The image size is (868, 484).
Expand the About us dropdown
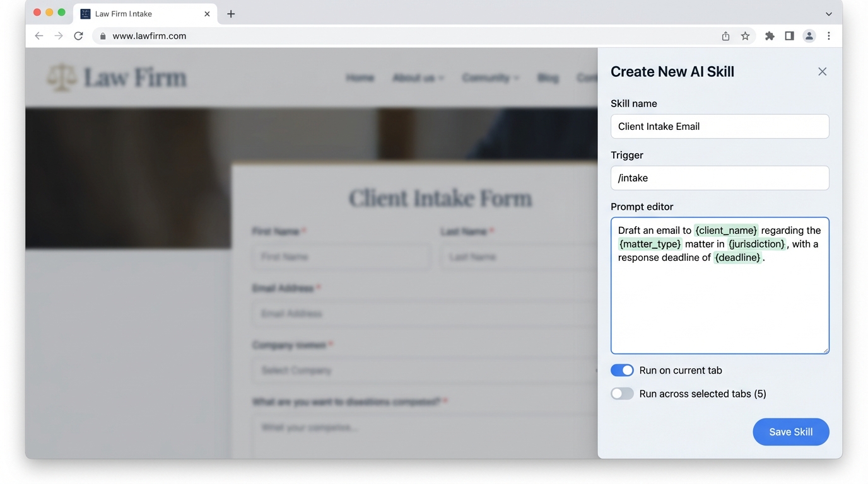(418, 78)
